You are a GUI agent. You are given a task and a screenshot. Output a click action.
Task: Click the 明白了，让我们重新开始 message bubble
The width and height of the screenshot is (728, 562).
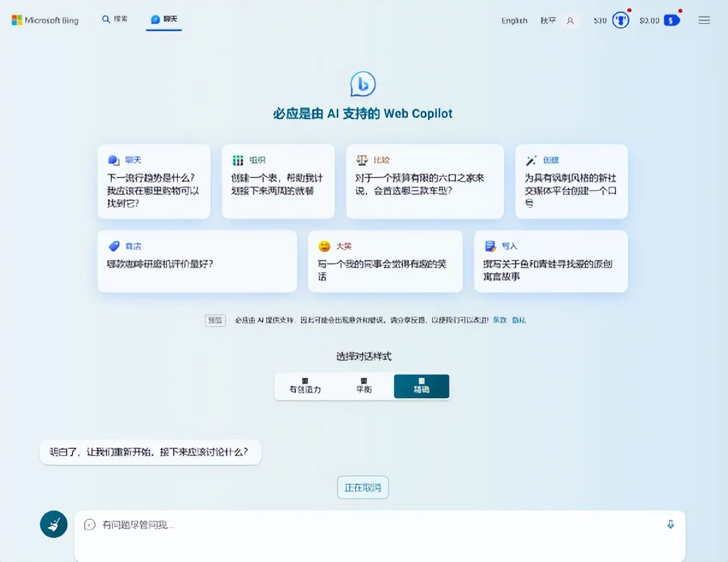click(x=150, y=452)
